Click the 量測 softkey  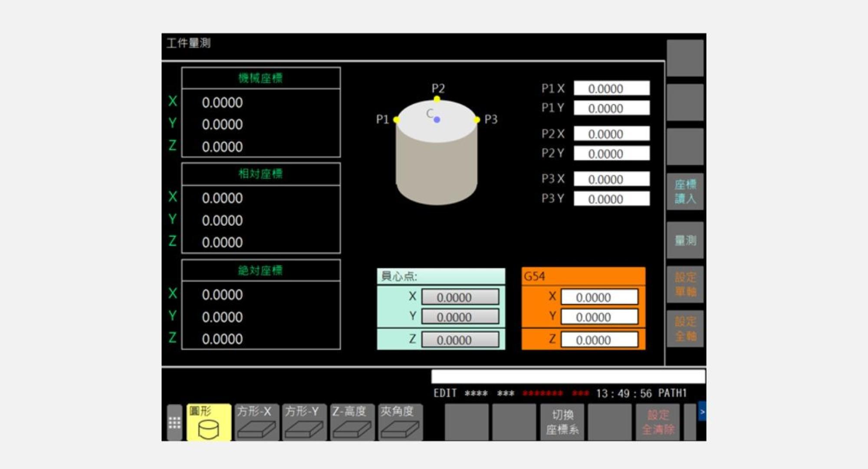point(685,240)
